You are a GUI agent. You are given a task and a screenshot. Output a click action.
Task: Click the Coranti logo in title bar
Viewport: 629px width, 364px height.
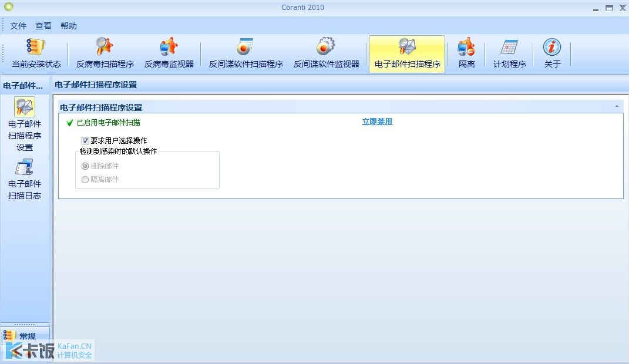click(8, 7)
